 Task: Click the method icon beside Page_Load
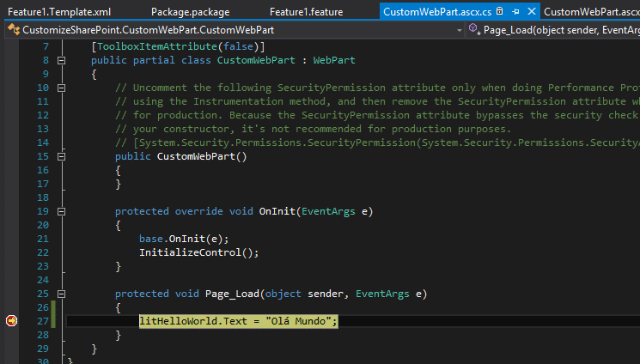474,29
